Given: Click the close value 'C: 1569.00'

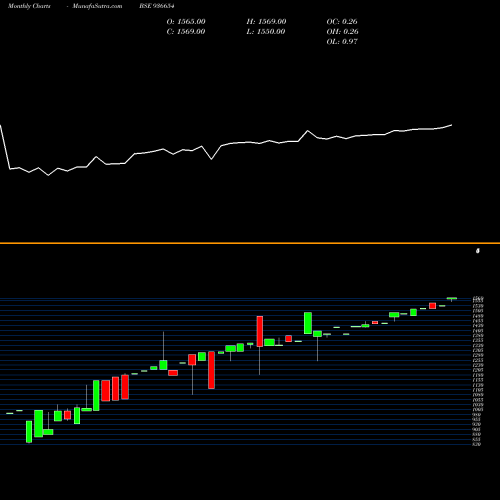Looking at the screenshot, I should 186,32.
